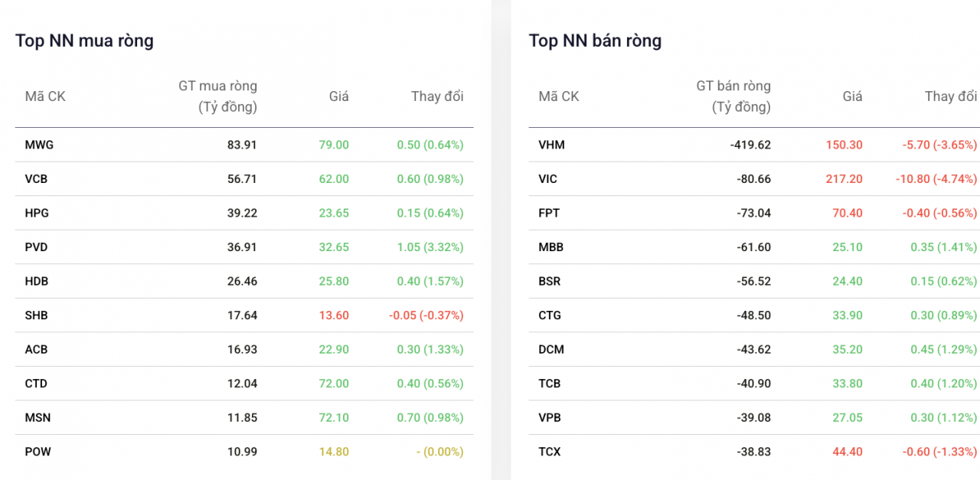980x480 pixels.
Task: Select stock code MSN
Action: pyautogui.click(x=38, y=417)
